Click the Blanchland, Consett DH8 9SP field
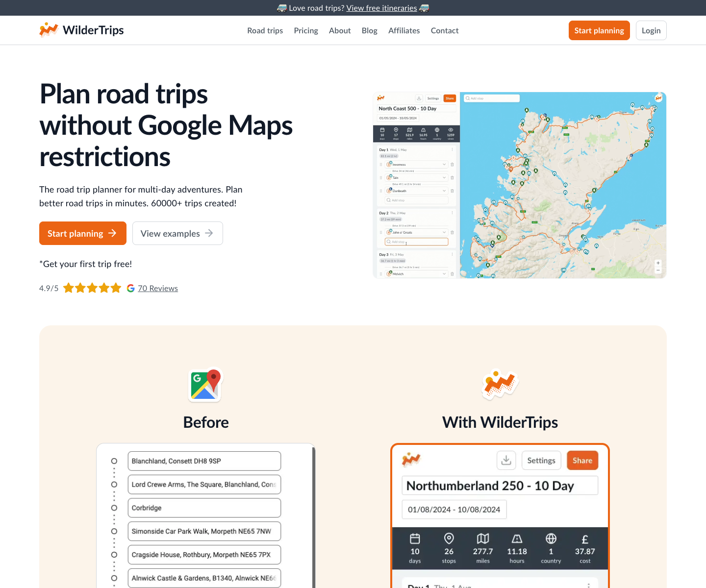This screenshot has height=588, width=706. point(204,461)
